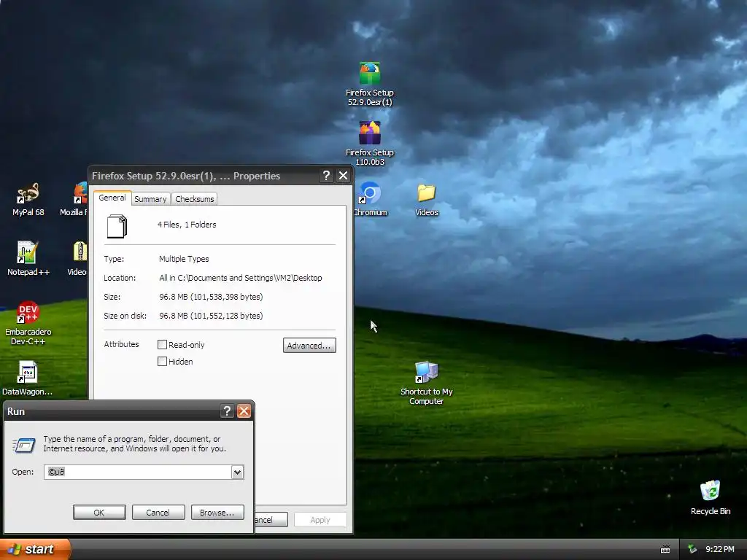Viewport: 747px width, 560px height.
Task: Click the multiple files icon in Properties
Action: point(117,226)
